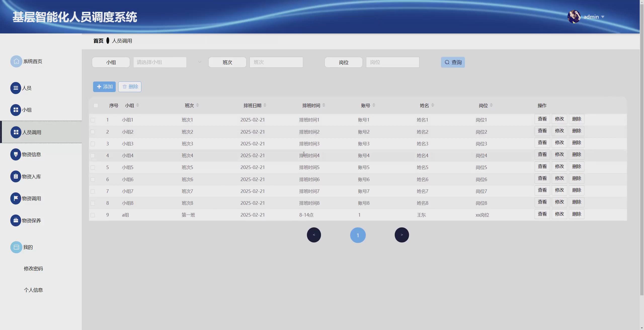Select the checkbox for row a组

(x=93, y=215)
